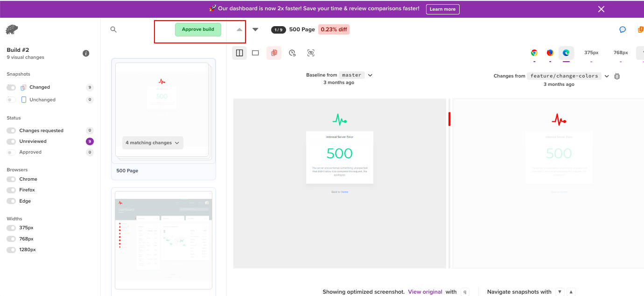The image size is (644, 296).
Task: Click the ignored regions eye icon
Action: tap(311, 53)
